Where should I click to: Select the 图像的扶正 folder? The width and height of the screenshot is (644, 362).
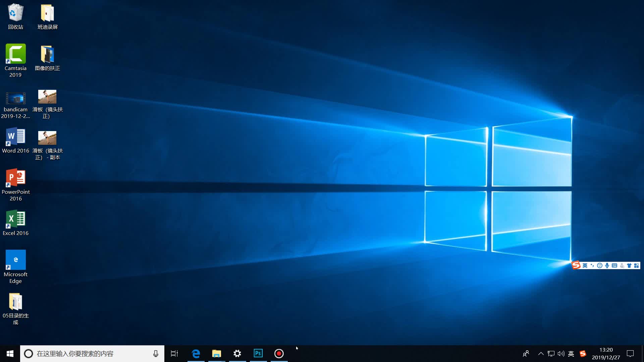tap(47, 58)
